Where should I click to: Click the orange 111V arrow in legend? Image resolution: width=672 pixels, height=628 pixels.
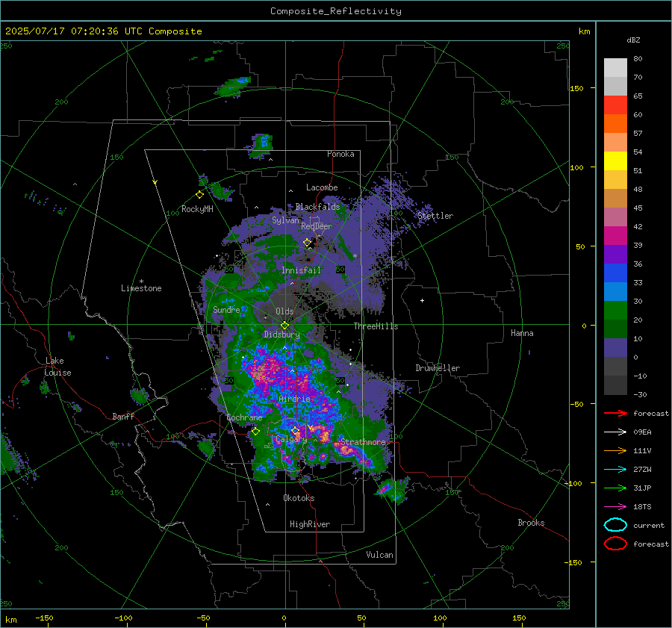click(x=615, y=450)
